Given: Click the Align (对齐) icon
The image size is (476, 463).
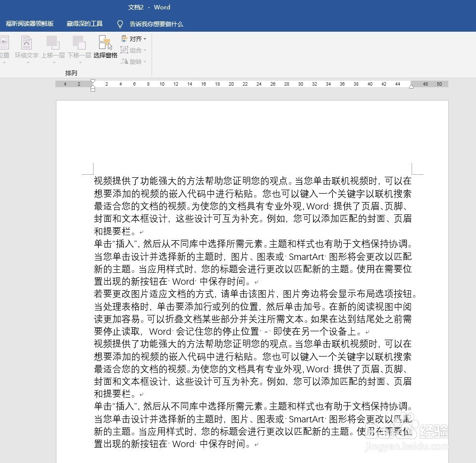Looking at the screenshot, I should 125,39.
